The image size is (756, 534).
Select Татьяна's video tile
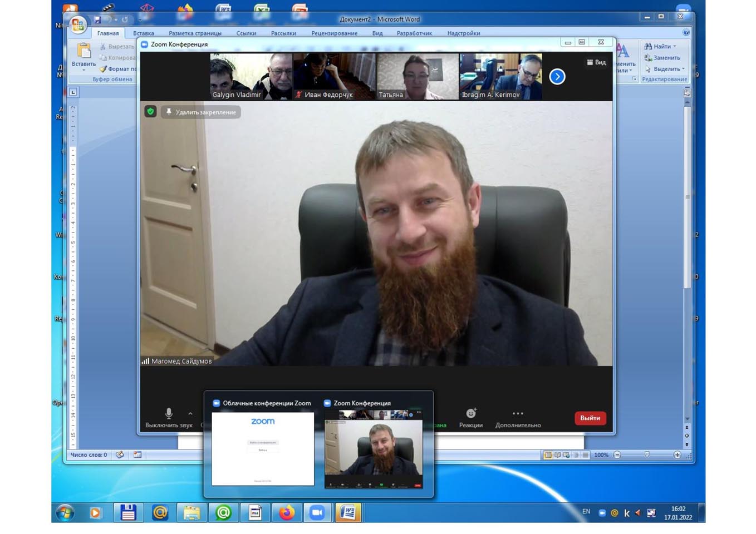417,77
